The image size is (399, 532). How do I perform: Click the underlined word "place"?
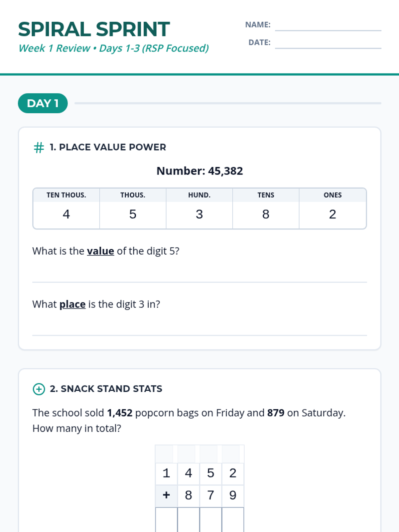[72, 304]
